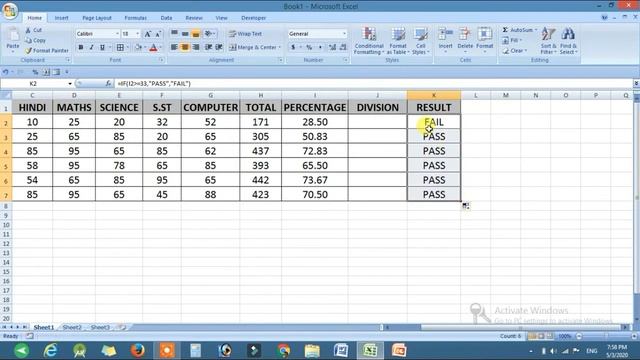Viewport: 640px width, 360px height.
Task: Click Increase Indent
Action: click(x=219, y=47)
